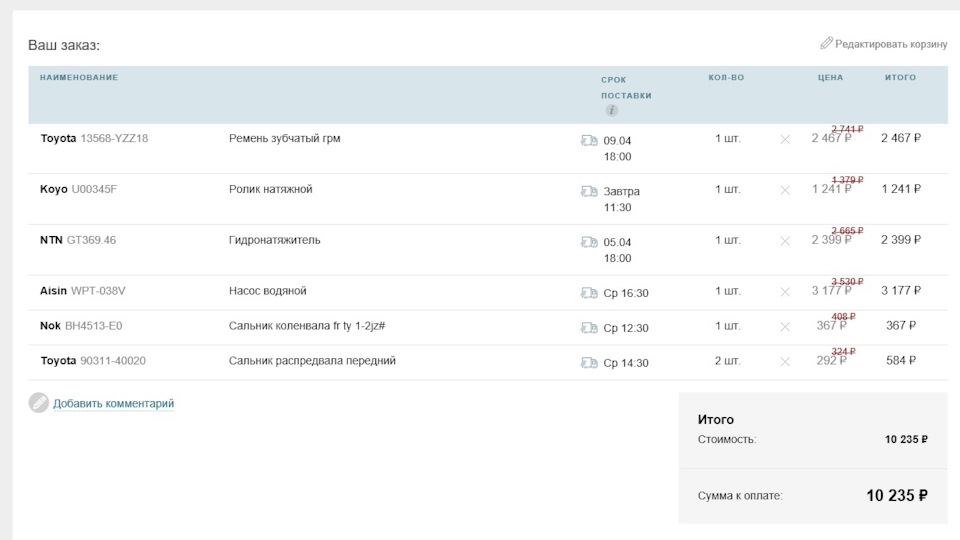
Task: Click the multiply cross in Гидронатяжитель row
Action: point(785,241)
